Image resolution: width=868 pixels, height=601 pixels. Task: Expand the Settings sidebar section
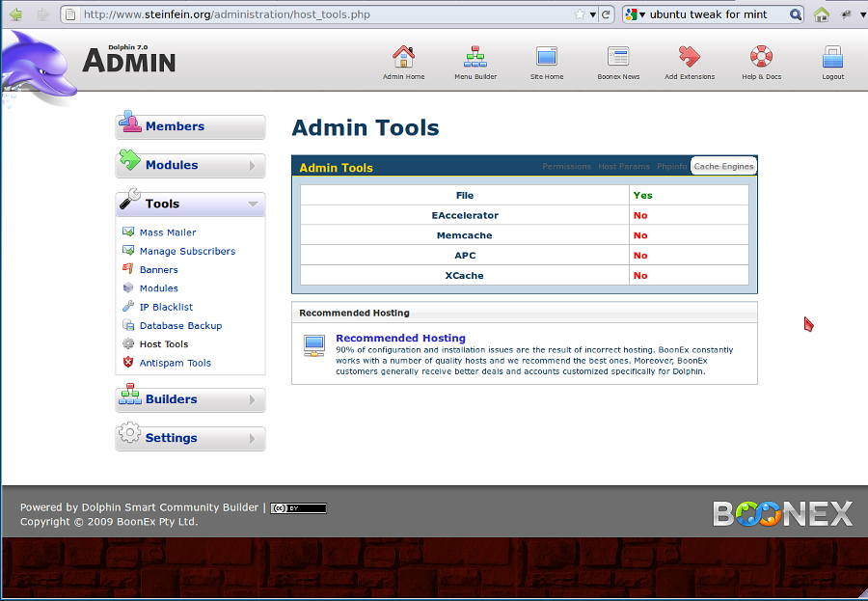coord(190,438)
